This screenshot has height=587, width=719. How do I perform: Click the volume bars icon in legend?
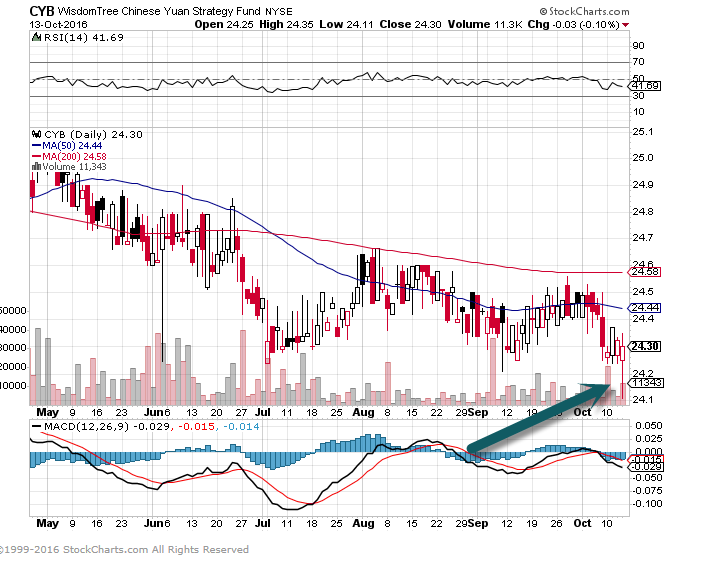click(36, 166)
